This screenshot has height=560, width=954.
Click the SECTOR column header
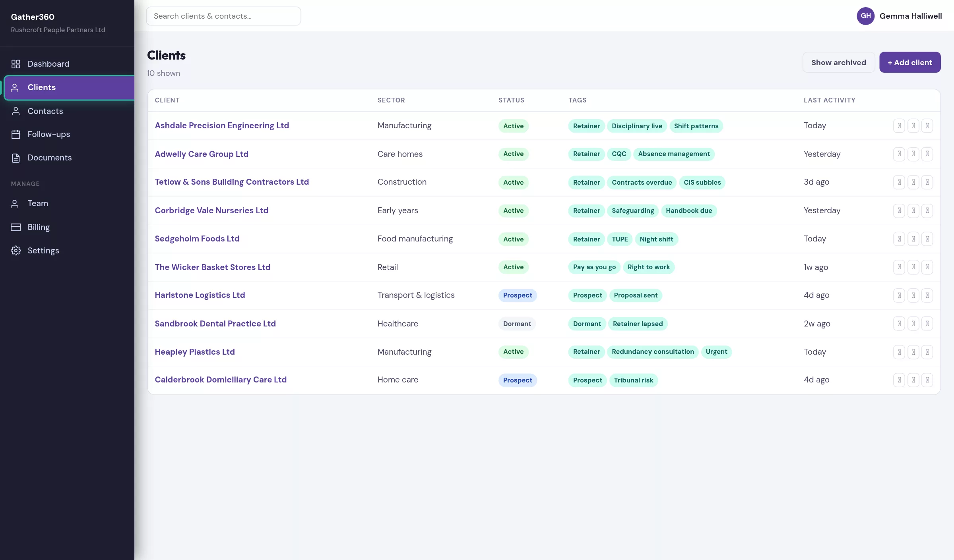point(391,100)
